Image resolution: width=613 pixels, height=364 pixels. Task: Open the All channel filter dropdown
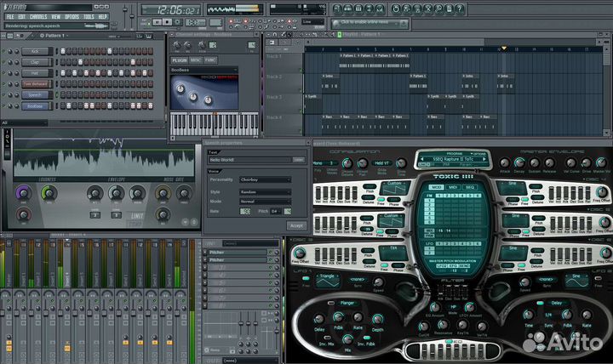point(24,123)
